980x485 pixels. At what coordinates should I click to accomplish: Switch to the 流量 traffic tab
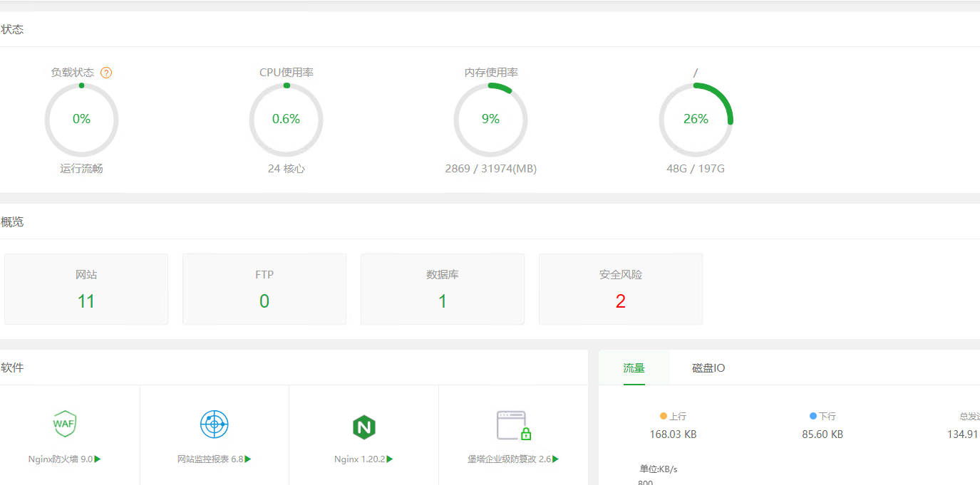click(x=634, y=368)
